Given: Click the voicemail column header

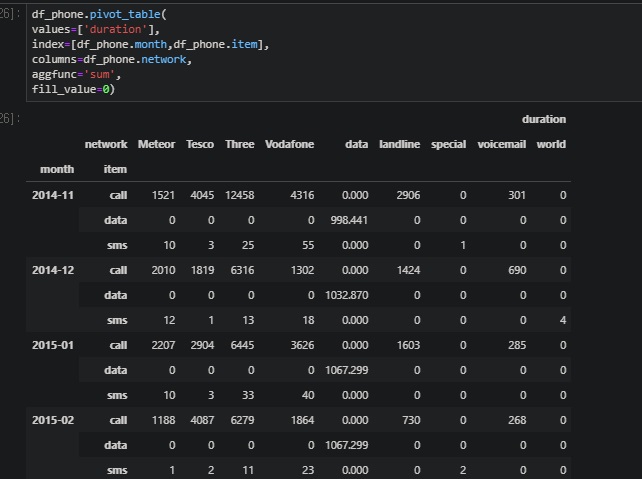Looking at the screenshot, I should click(x=502, y=145).
